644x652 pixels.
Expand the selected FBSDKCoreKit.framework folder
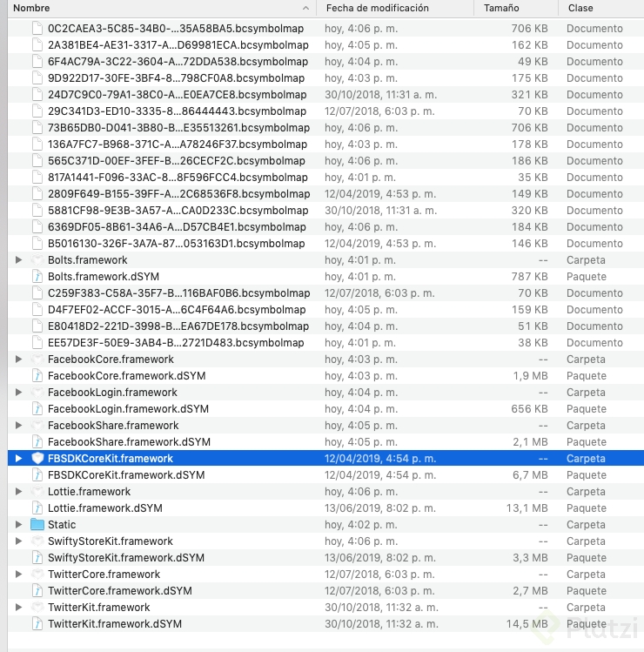[18, 458]
